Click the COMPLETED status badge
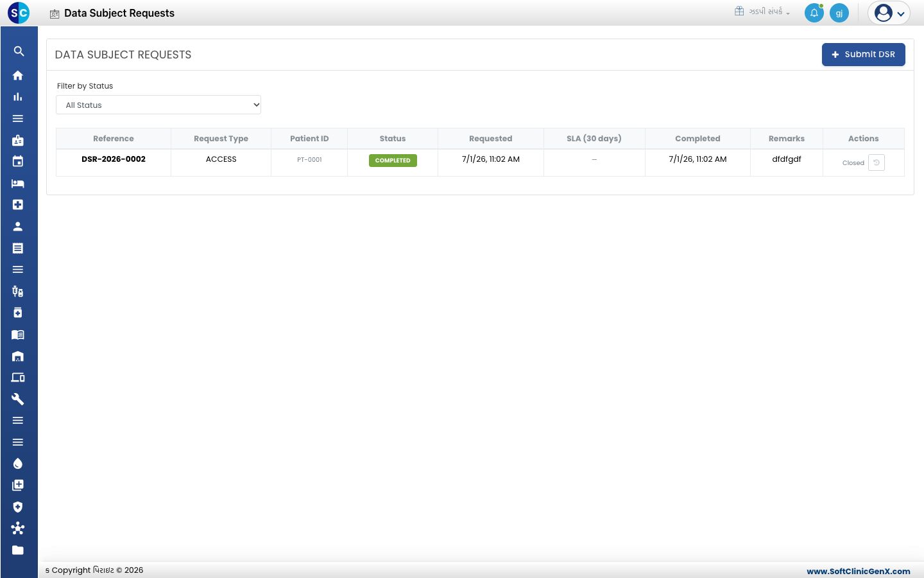The image size is (924, 578). pyautogui.click(x=393, y=161)
